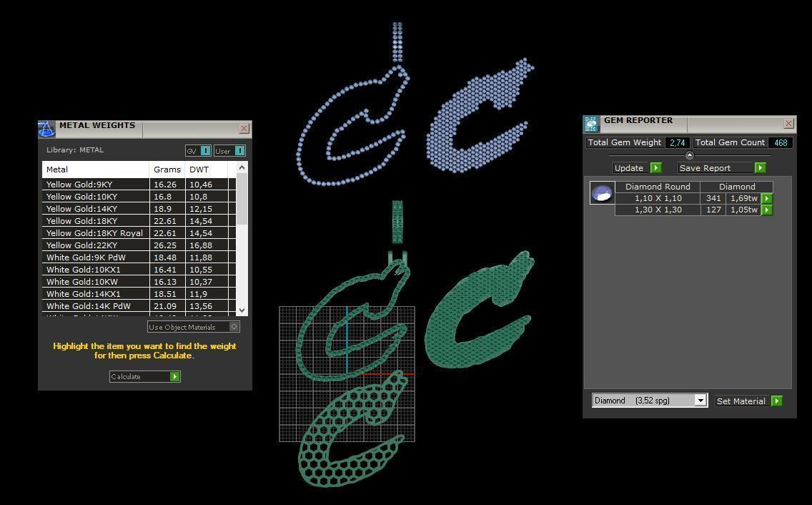This screenshot has width=812, height=505.
Task: Click the Grams column header
Action: click(x=167, y=170)
